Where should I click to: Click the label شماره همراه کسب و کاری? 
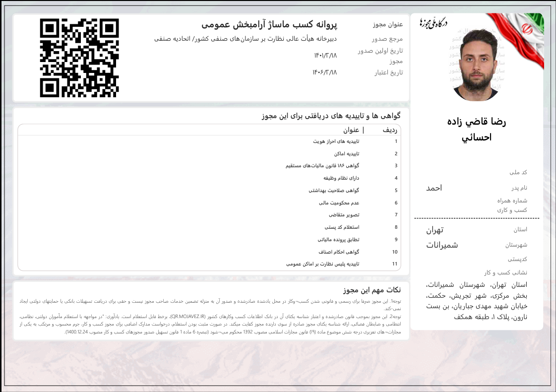click(x=512, y=205)
